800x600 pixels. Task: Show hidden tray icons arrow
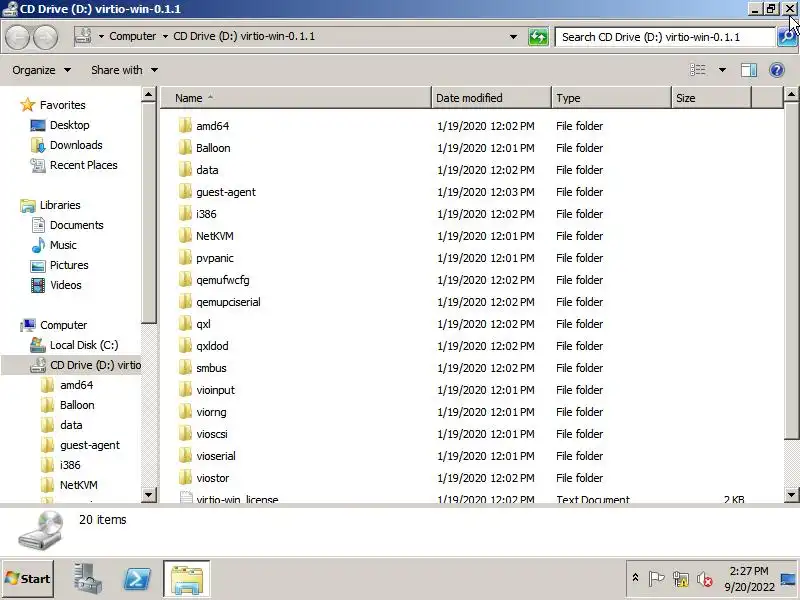coord(635,578)
